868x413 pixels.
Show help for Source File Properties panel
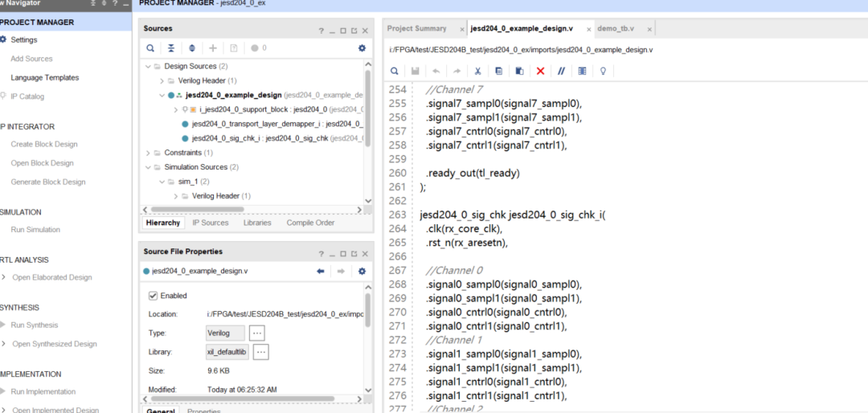point(321,254)
